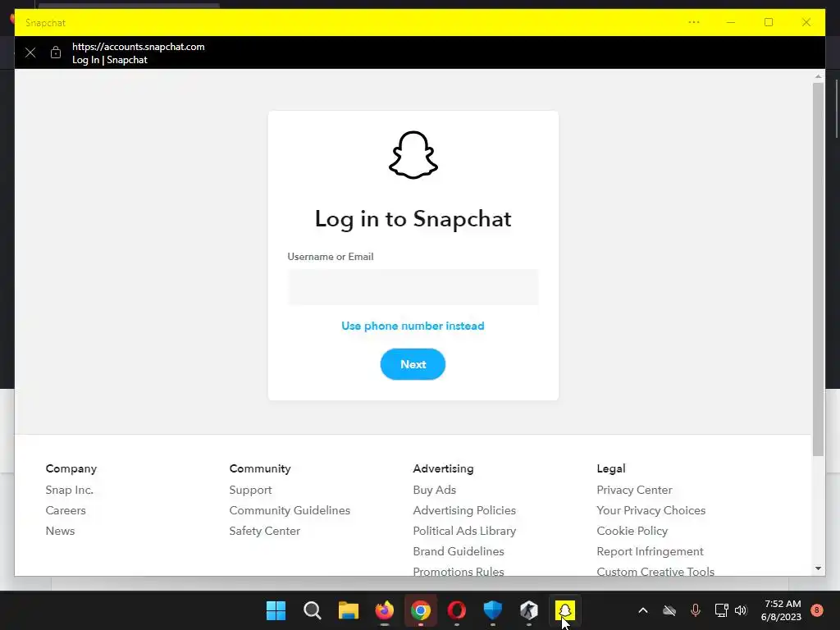Open News footer link
This screenshot has height=630, width=840.
(x=60, y=531)
